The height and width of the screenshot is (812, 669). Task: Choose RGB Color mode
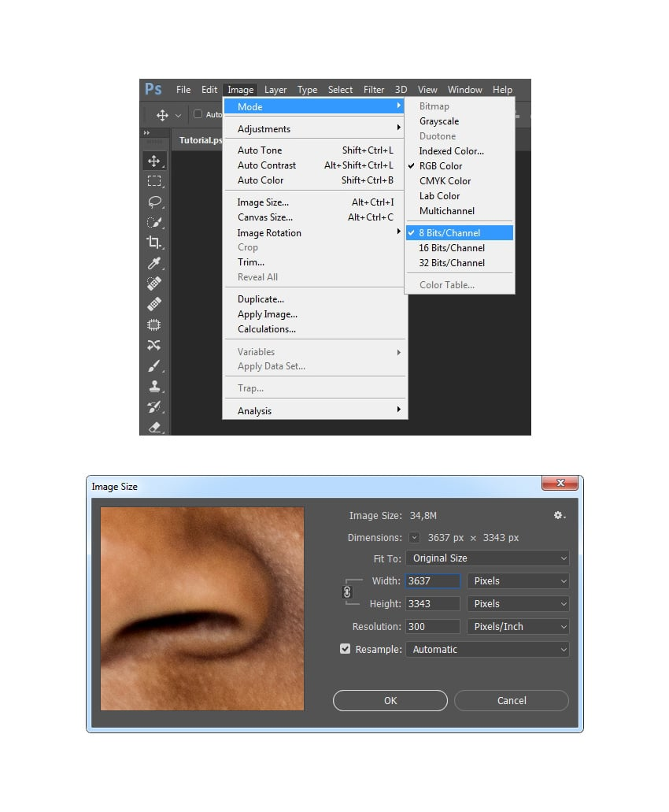click(x=460, y=165)
